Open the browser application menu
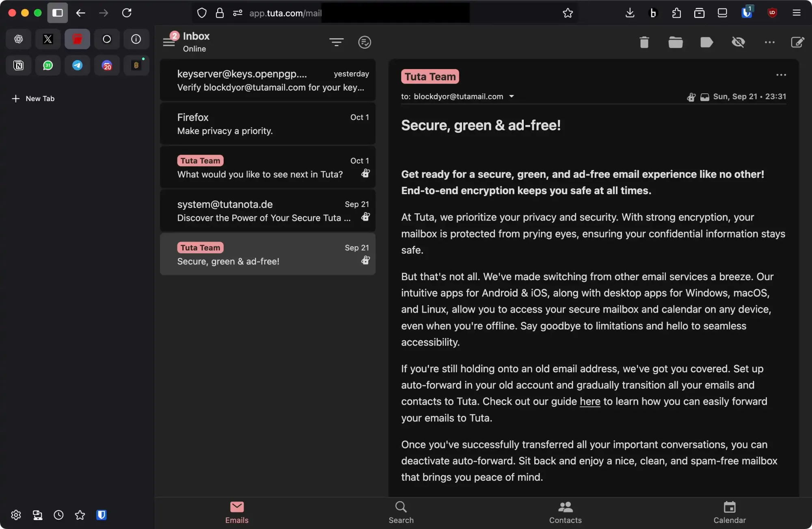812x529 pixels. (796, 13)
